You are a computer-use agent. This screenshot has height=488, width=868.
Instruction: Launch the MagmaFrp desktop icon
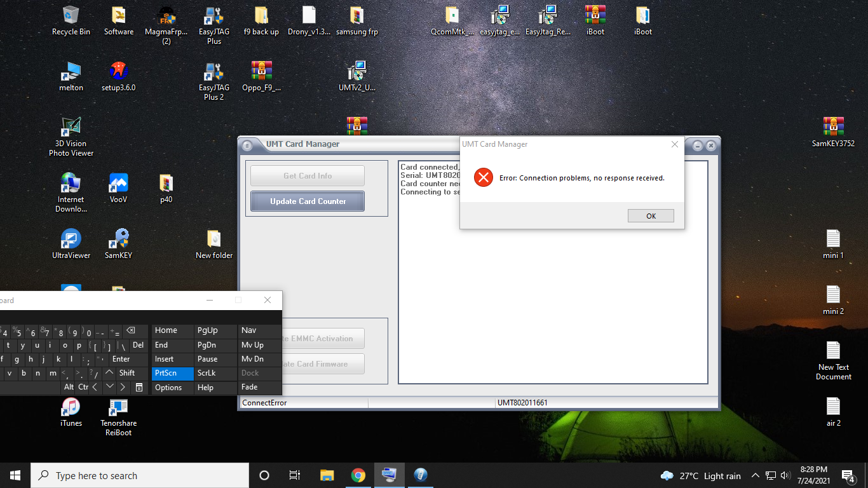click(x=166, y=25)
